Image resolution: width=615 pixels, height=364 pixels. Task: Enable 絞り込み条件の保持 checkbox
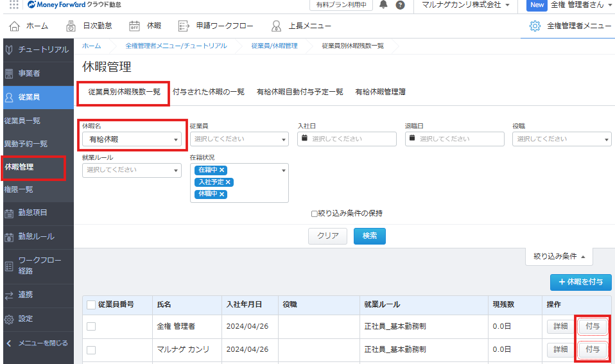315,214
